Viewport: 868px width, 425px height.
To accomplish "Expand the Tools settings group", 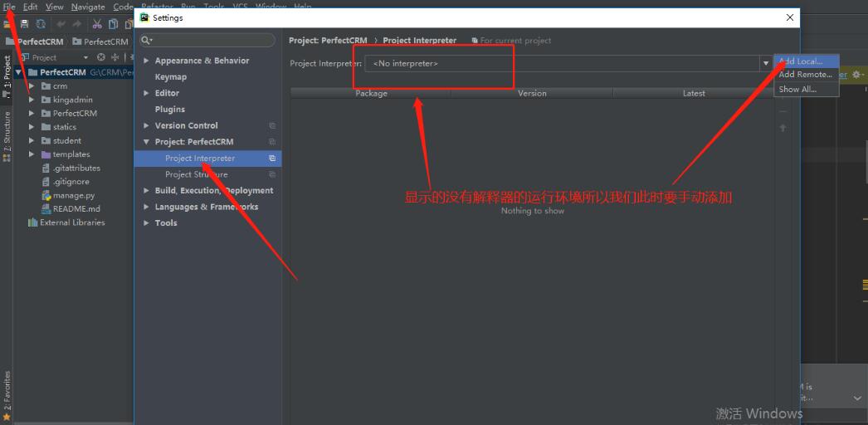I will click(147, 223).
